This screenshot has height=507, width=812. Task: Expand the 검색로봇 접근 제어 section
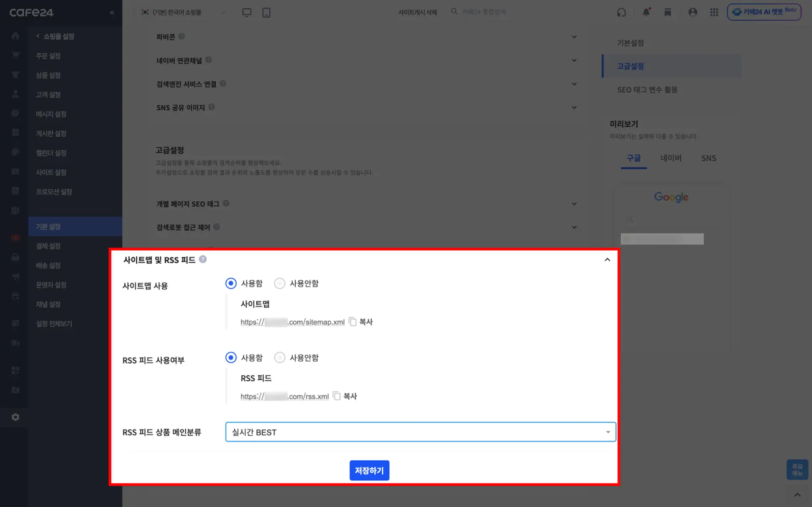coord(574,227)
